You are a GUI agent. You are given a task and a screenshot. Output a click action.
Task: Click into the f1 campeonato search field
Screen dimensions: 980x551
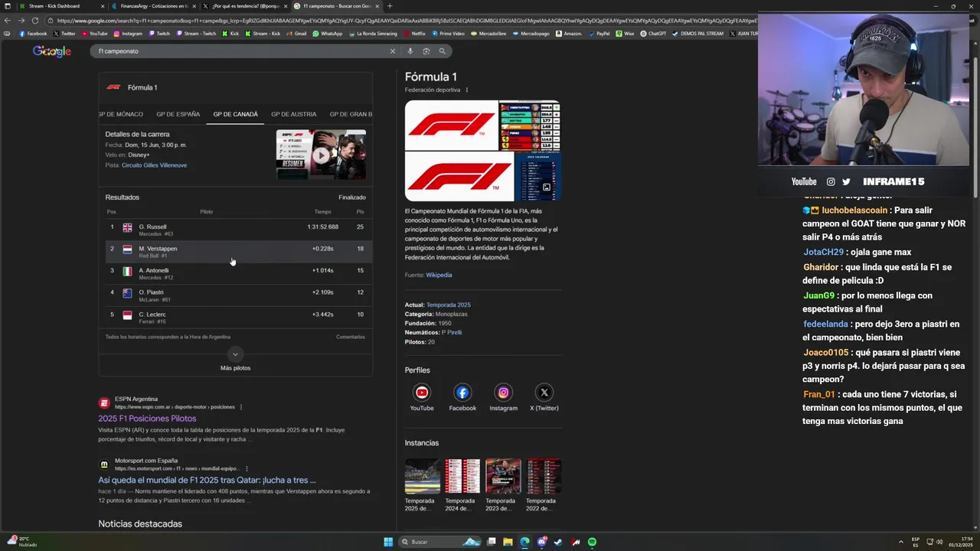237,51
